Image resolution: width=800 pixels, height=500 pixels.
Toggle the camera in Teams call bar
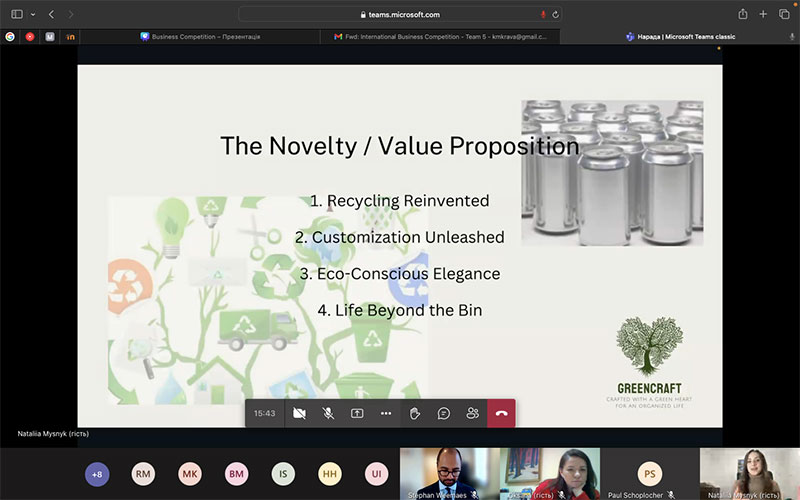(299, 413)
